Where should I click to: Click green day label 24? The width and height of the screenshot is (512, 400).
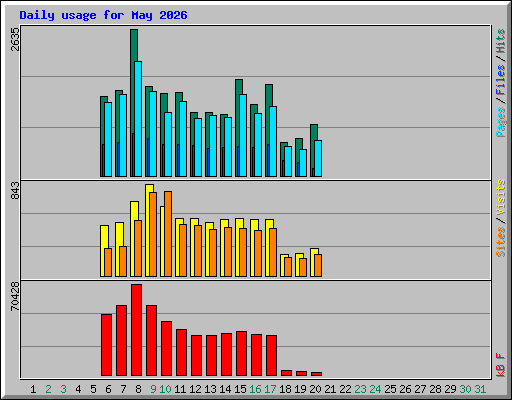(x=375, y=389)
